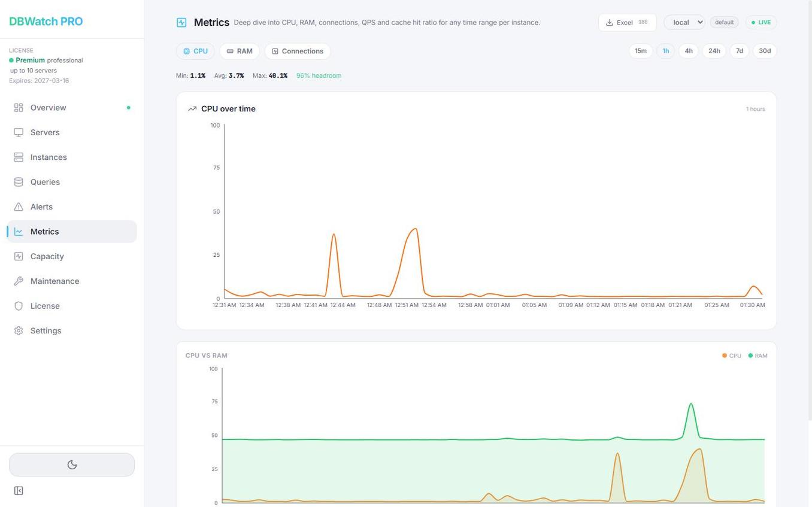Switch to the 24h time range
This screenshot has width=812, height=507.
click(714, 51)
